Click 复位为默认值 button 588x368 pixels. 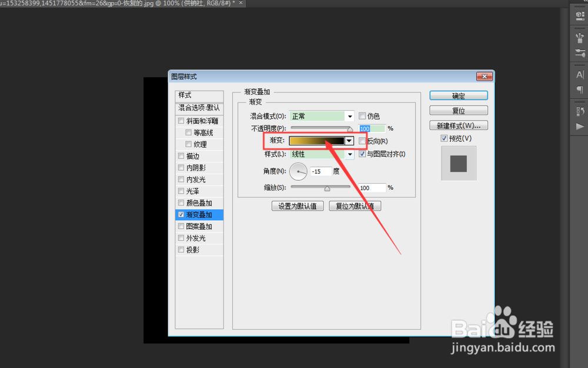coord(355,205)
